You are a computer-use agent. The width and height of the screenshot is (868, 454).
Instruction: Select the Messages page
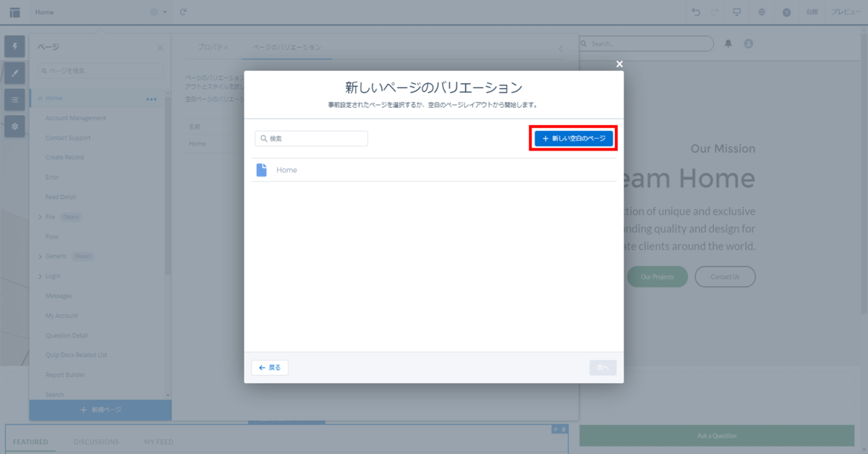(59, 295)
